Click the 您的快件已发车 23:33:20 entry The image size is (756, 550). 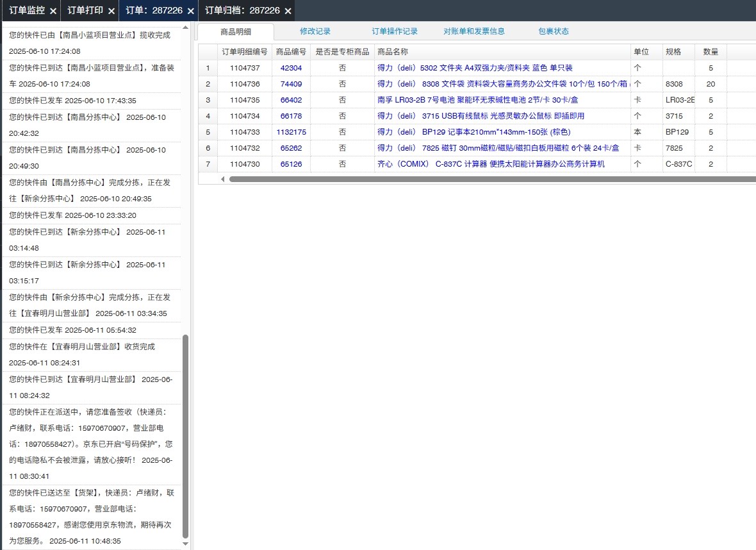tap(92, 215)
